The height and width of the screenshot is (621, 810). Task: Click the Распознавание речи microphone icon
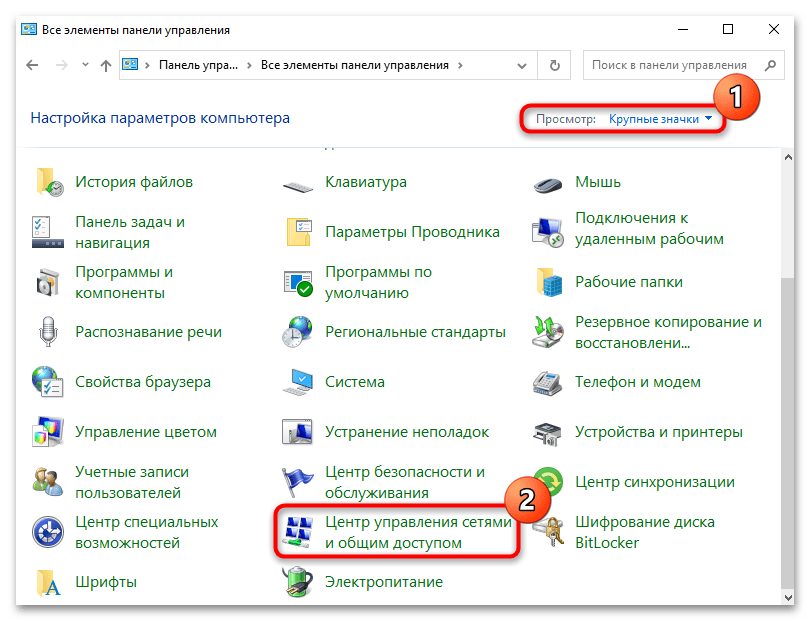point(48,331)
